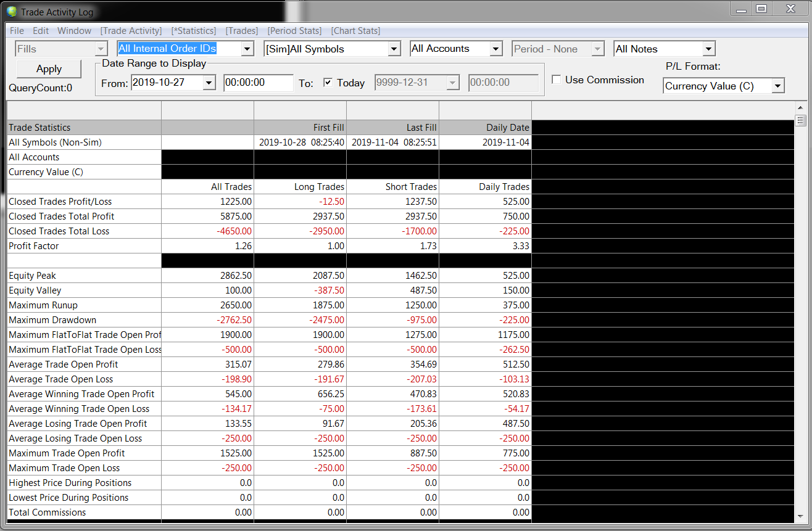Click the Last Fill column header
Viewport: 812px width, 531px height.
392,128
